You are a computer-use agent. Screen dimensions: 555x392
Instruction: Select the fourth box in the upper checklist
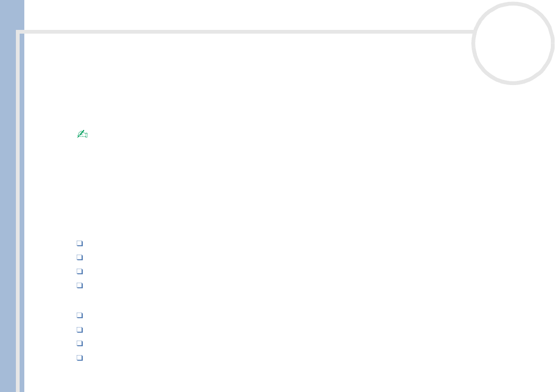pyautogui.click(x=80, y=285)
